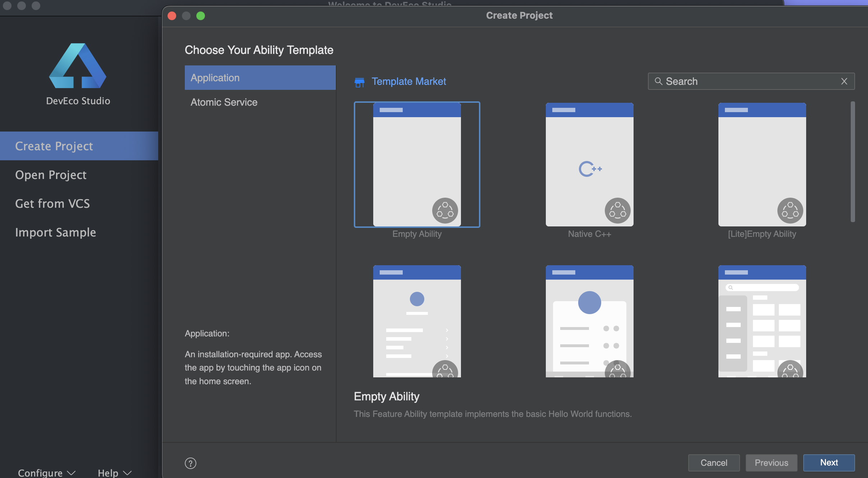The height and width of the screenshot is (478, 868).
Task: Focus the template Search field
Action: click(x=751, y=81)
